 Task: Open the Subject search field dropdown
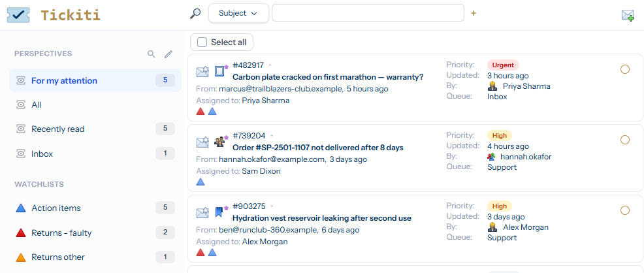[x=238, y=13]
